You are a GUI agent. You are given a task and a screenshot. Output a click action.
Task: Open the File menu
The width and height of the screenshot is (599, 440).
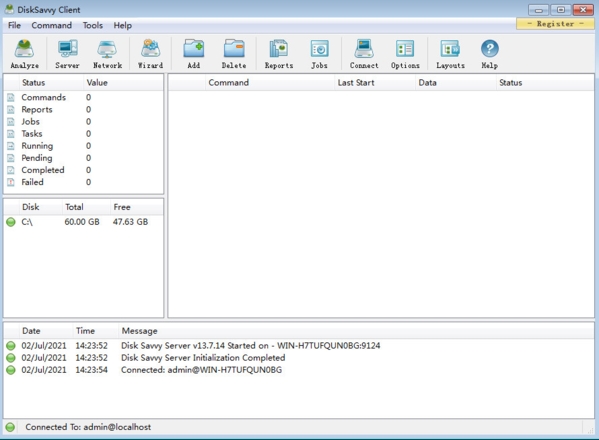14,25
